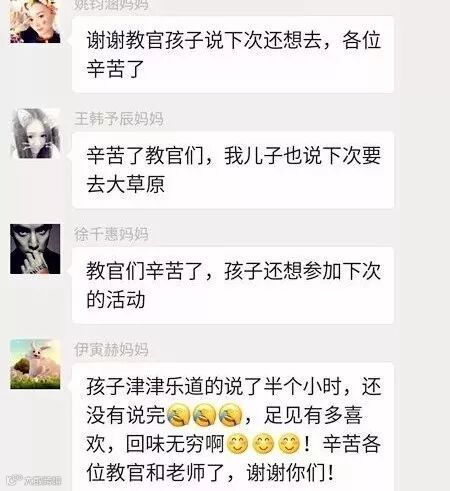Click the 徐千惠妈妈 sender name

point(111,234)
